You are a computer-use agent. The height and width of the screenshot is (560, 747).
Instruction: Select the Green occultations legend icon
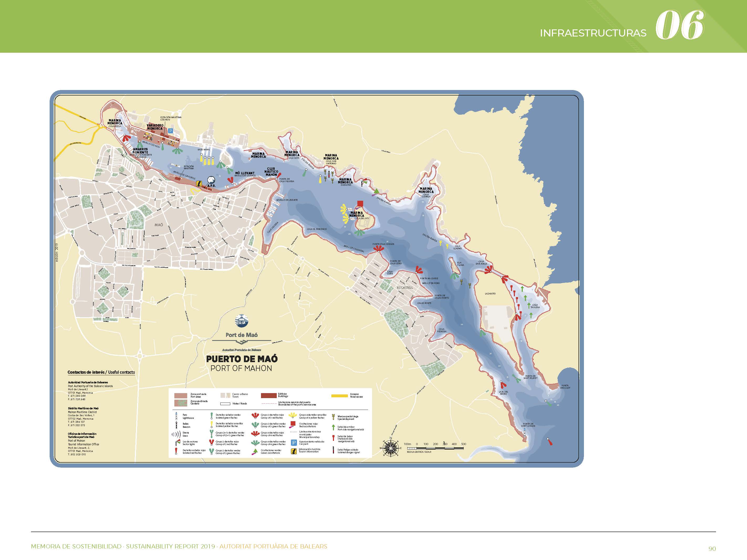click(255, 452)
